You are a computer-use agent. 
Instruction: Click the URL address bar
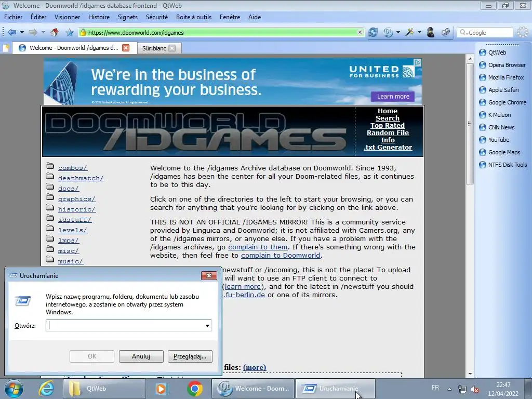[x=221, y=32]
